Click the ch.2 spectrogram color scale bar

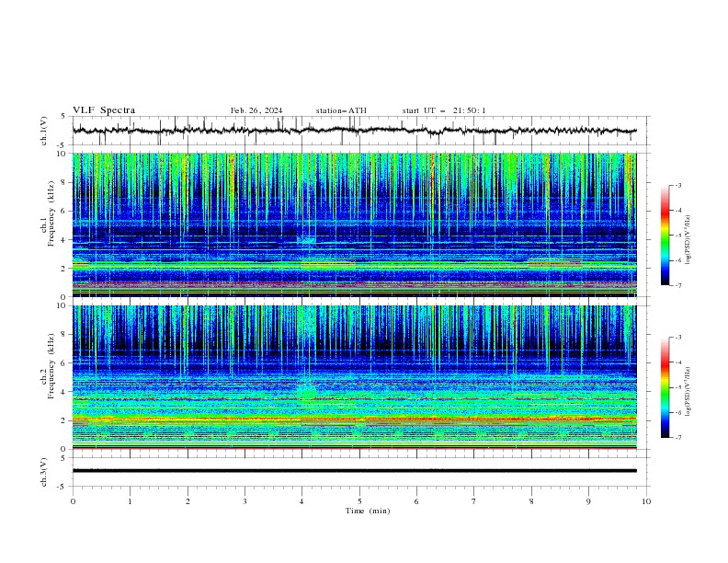click(x=665, y=387)
